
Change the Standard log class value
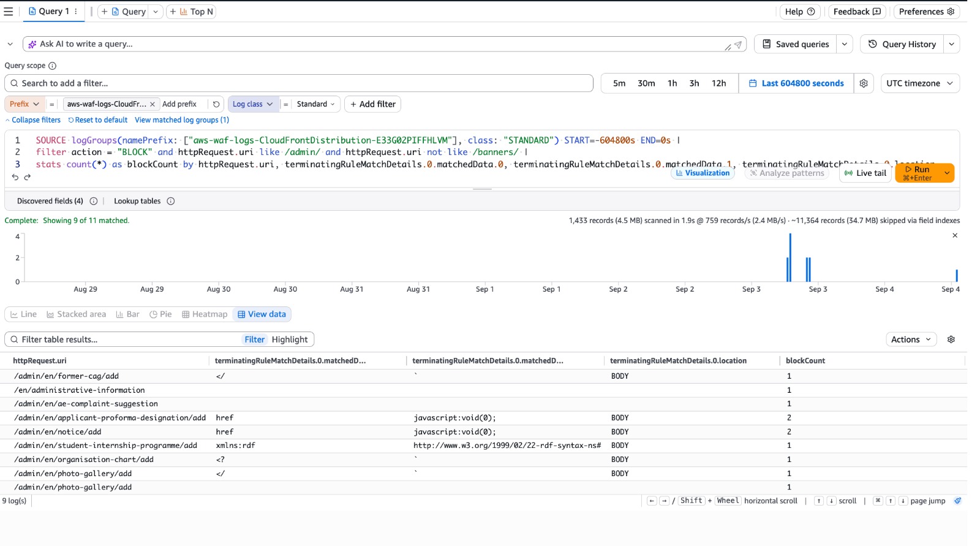(315, 104)
